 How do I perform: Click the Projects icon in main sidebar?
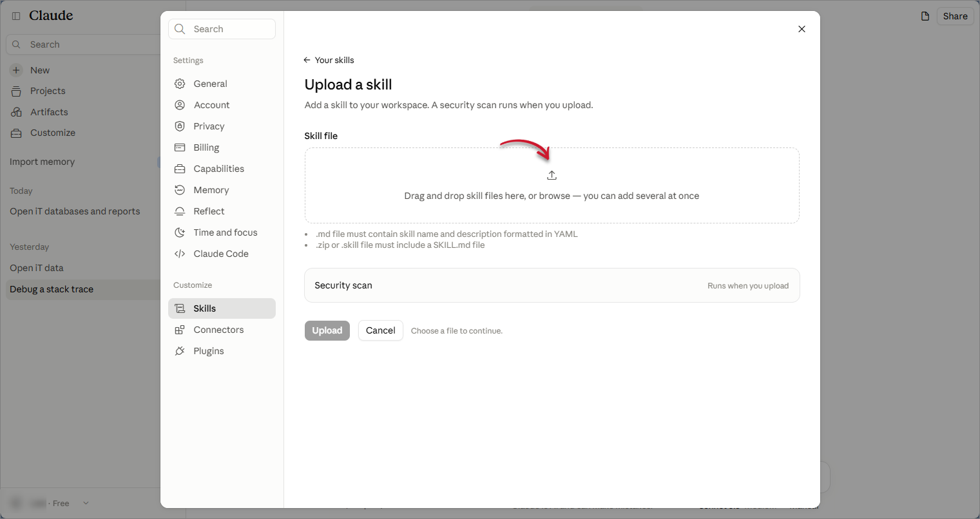(16, 91)
